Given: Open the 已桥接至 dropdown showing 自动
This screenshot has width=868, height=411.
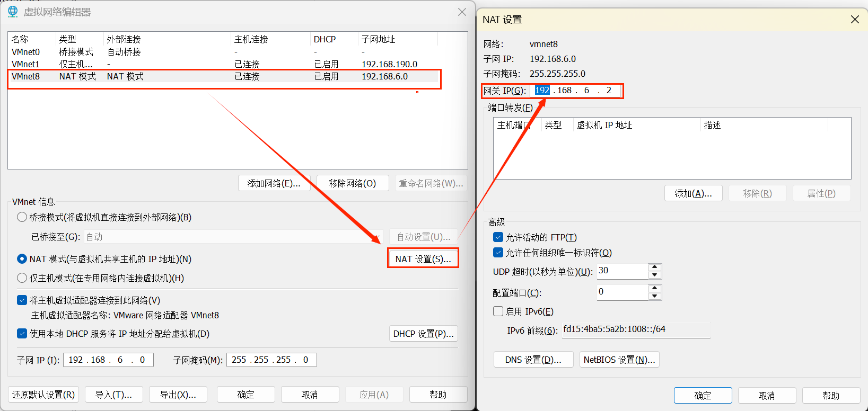Looking at the screenshot, I should [x=233, y=237].
